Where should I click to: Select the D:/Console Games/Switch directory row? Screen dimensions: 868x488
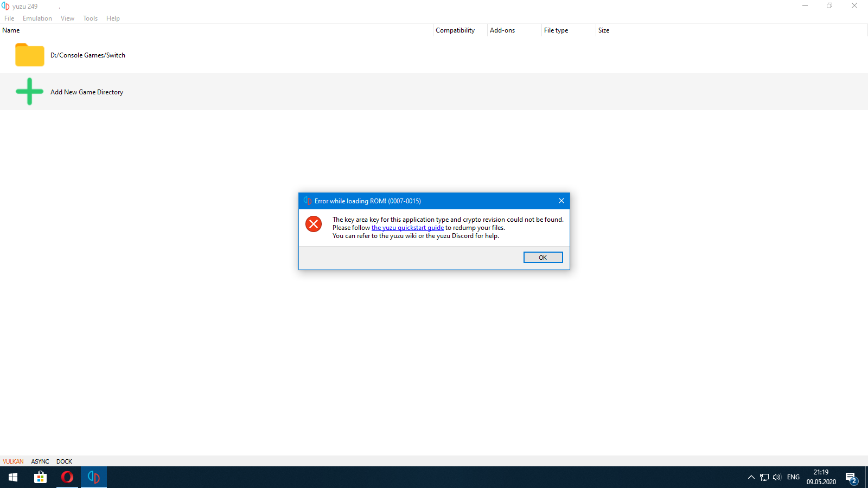(x=434, y=55)
